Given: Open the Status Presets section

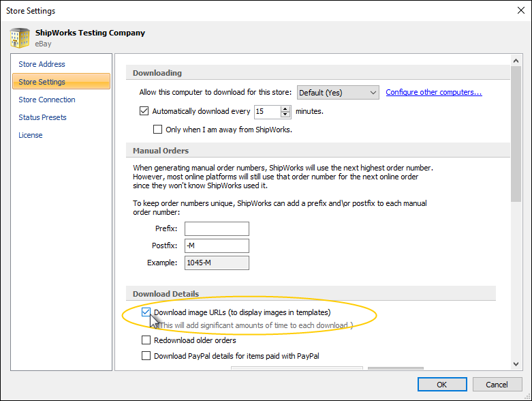Looking at the screenshot, I should click(42, 117).
